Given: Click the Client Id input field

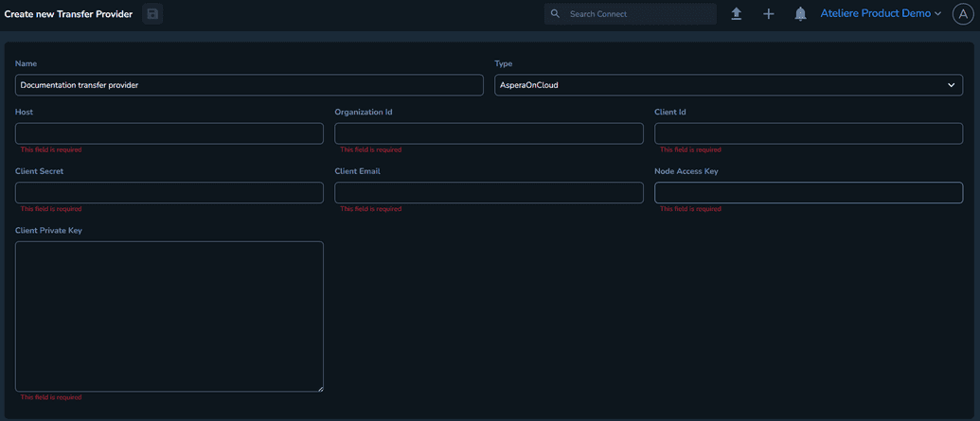Looking at the screenshot, I should pos(809,133).
